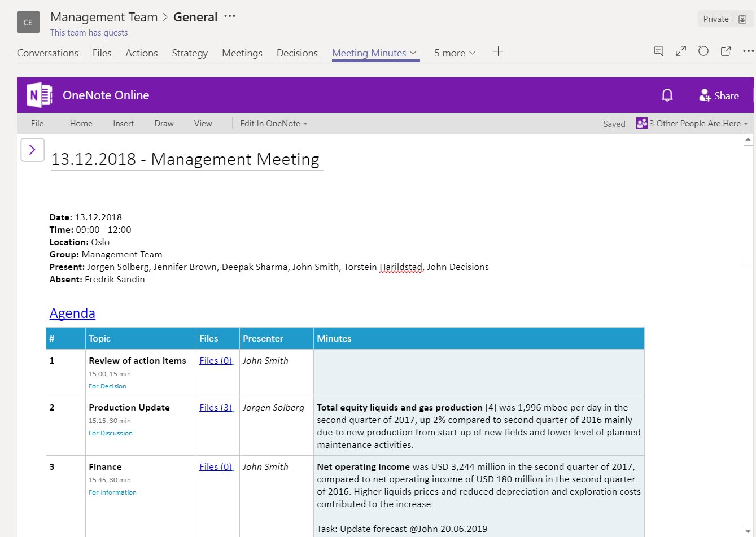
Task: Click the page title Management Meeting
Action: (186, 159)
